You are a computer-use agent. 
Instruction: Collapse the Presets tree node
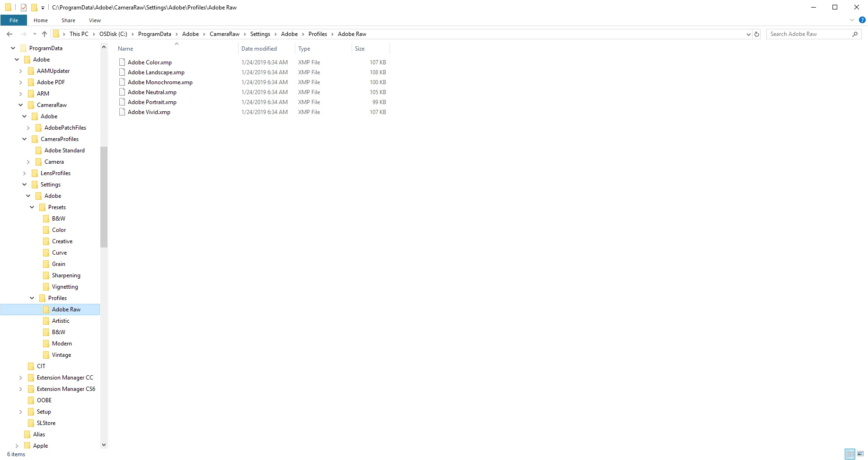[x=32, y=207]
